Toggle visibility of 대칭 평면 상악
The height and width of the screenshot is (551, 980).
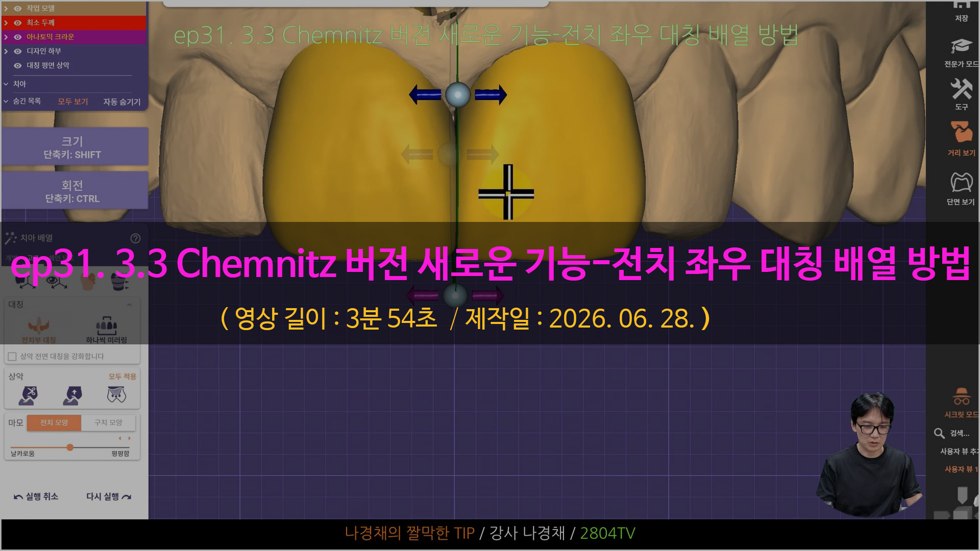pos(18,65)
